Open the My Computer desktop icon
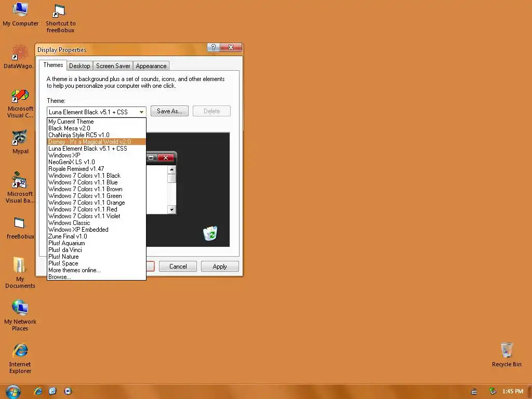532x399 pixels. coord(20,15)
